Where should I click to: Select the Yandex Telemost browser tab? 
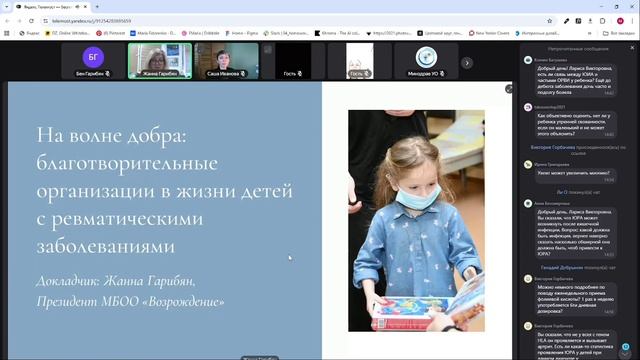coord(51,7)
